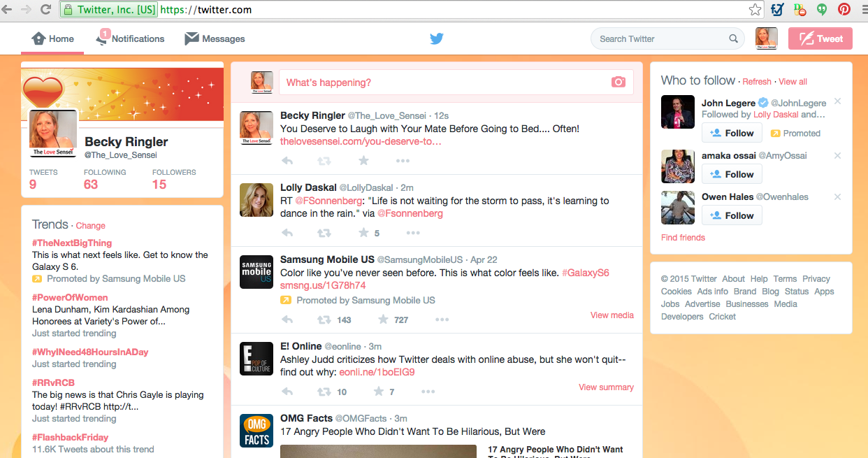Refresh Who to follow suggestions

tap(757, 82)
